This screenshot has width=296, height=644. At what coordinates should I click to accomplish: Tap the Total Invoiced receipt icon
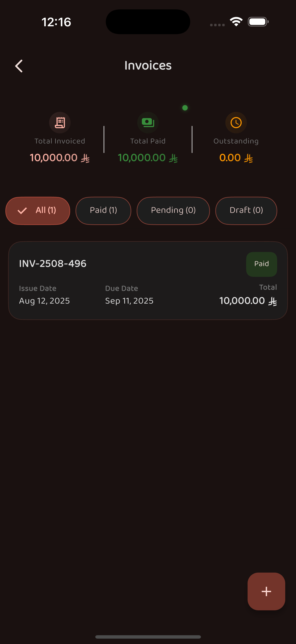[x=60, y=123]
